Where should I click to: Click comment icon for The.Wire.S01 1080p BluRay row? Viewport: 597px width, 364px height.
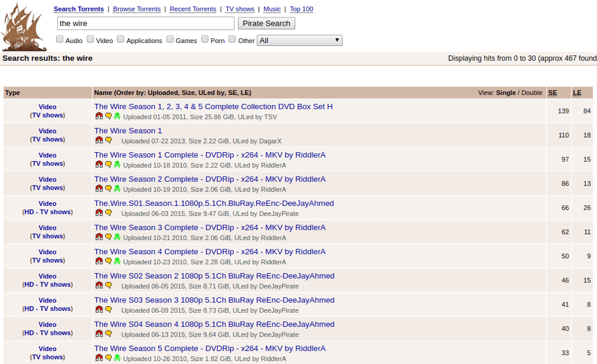click(x=109, y=213)
